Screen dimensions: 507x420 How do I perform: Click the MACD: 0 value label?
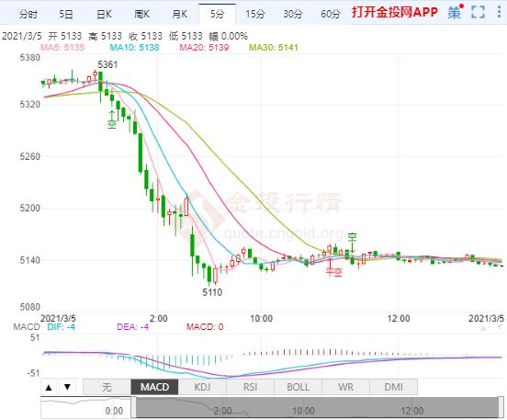click(205, 327)
